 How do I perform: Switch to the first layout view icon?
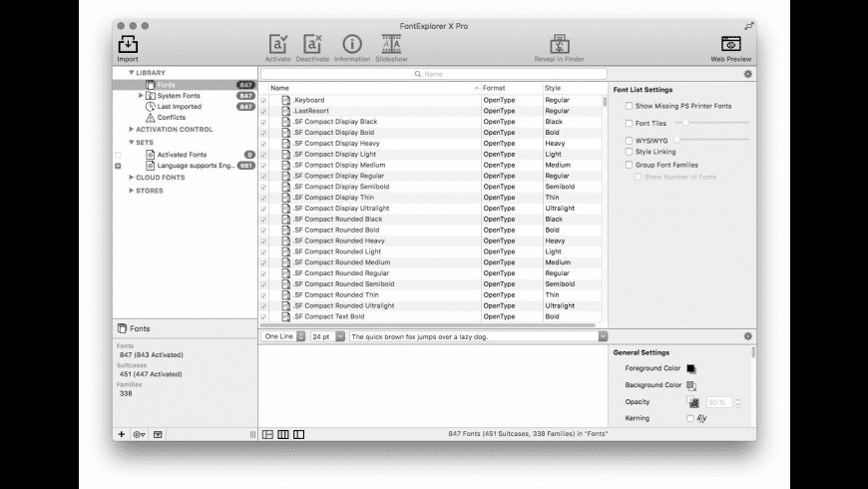pyautogui.click(x=267, y=435)
